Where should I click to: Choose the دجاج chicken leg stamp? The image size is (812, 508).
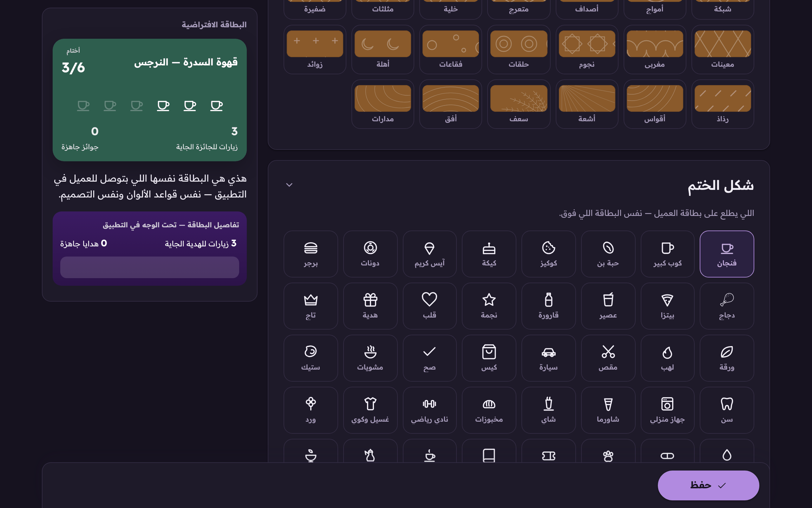(727, 306)
